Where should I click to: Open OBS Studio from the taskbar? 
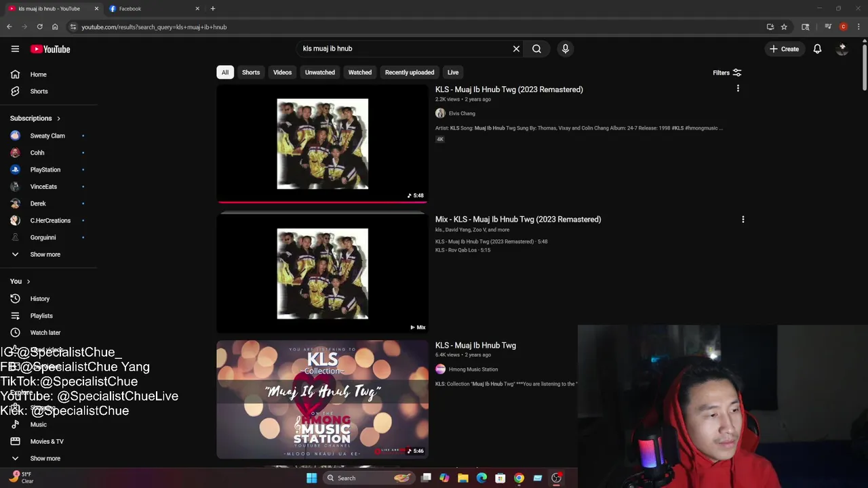(556, 478)
